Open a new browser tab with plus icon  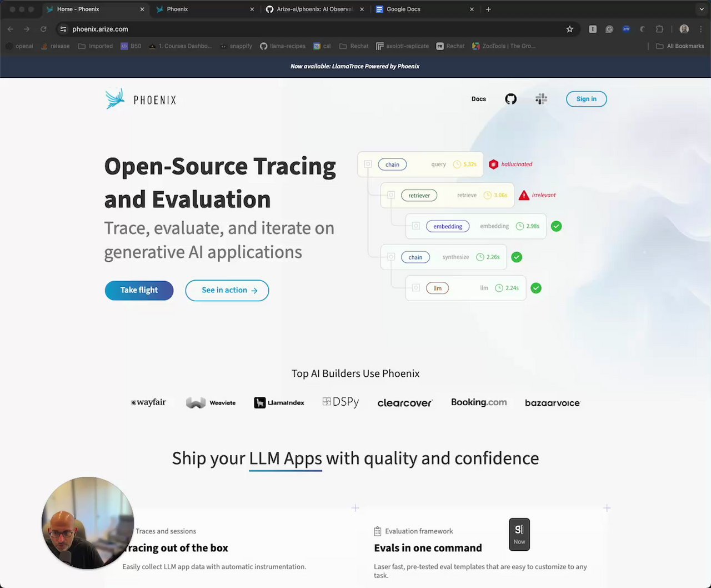[488, 9]
